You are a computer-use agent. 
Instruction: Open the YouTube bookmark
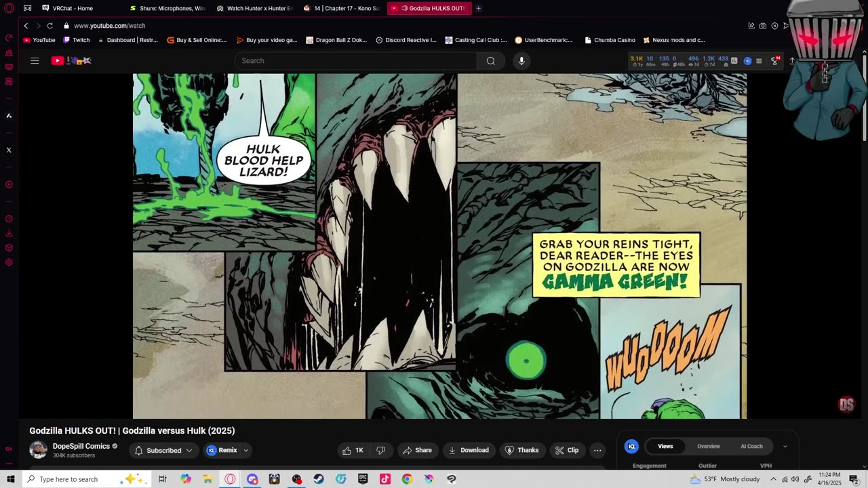click(x=39, y=40)
